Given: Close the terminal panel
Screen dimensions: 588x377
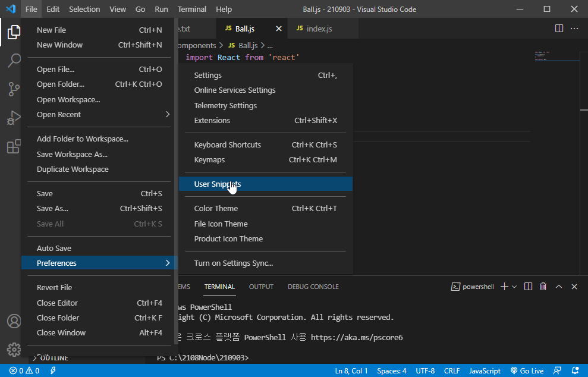Looking at the screenshot, I should click(574, 287).
